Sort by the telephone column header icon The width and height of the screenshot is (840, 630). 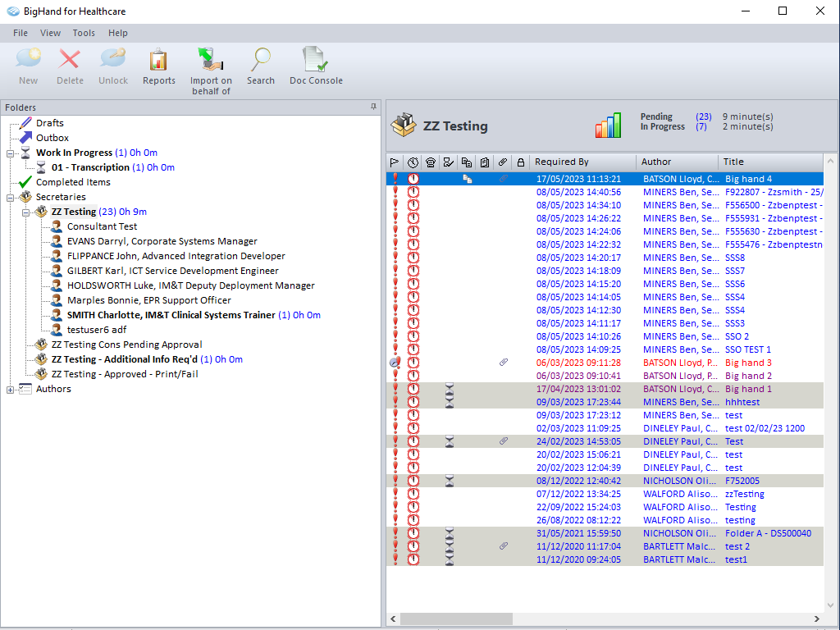point(431,162)
